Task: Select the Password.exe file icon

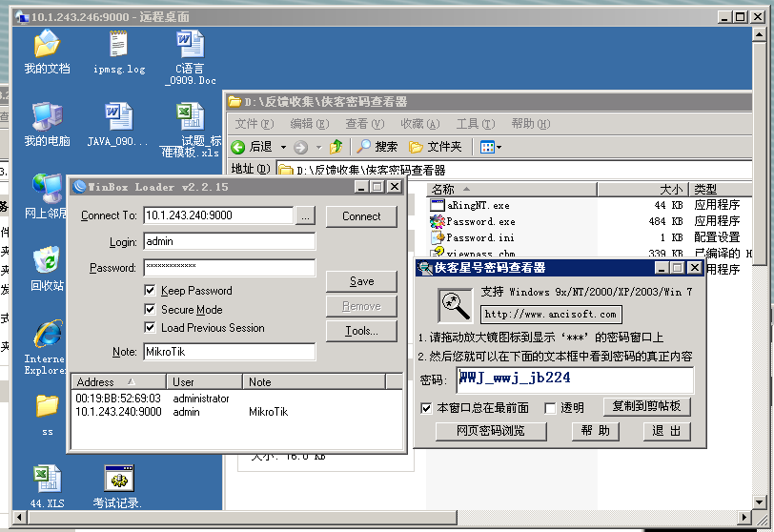Action: (x=438, y=221)
